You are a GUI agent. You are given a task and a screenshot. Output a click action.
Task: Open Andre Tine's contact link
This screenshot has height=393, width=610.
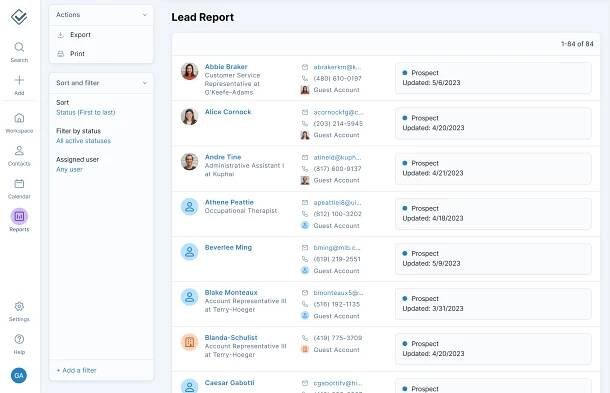pyautogui.click(x=223, y=157)
